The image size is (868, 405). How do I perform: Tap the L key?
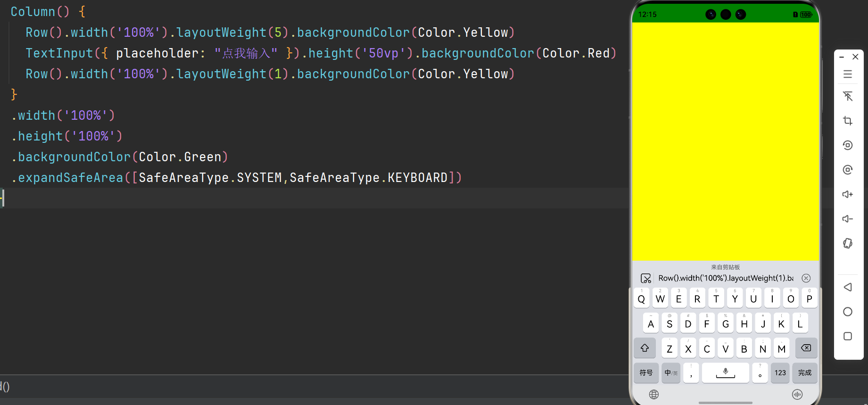click(800, 323)
